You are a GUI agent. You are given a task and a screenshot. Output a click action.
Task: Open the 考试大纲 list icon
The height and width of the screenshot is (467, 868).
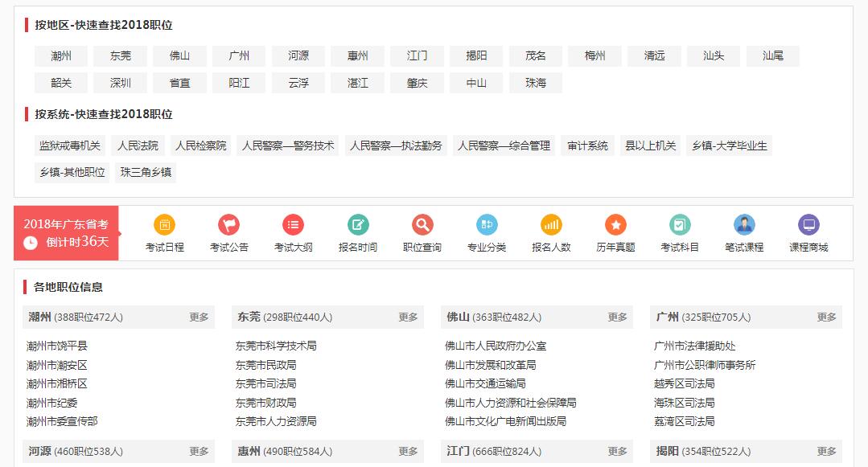(x=294, y=224)
